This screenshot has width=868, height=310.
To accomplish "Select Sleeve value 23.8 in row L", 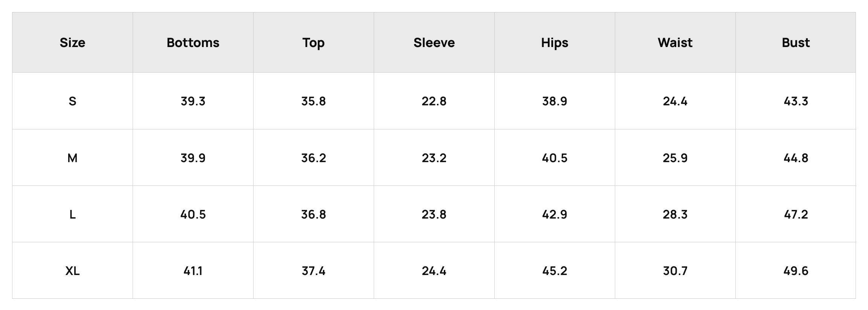I will 434,214.
